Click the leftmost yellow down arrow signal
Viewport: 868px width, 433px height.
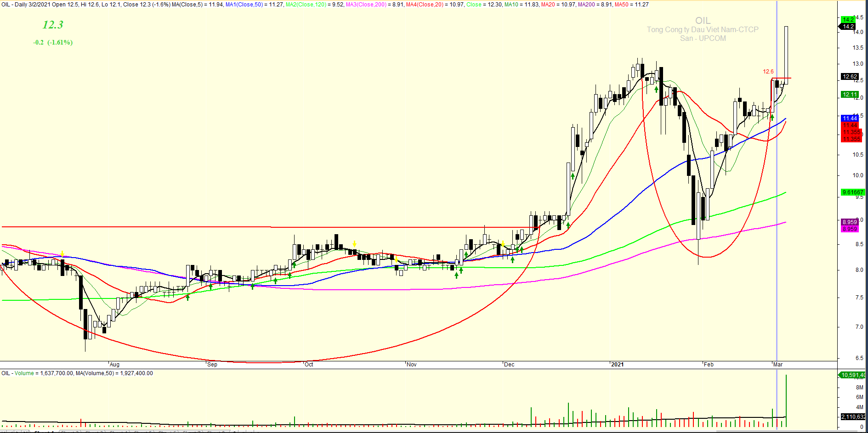pos(62,254)
